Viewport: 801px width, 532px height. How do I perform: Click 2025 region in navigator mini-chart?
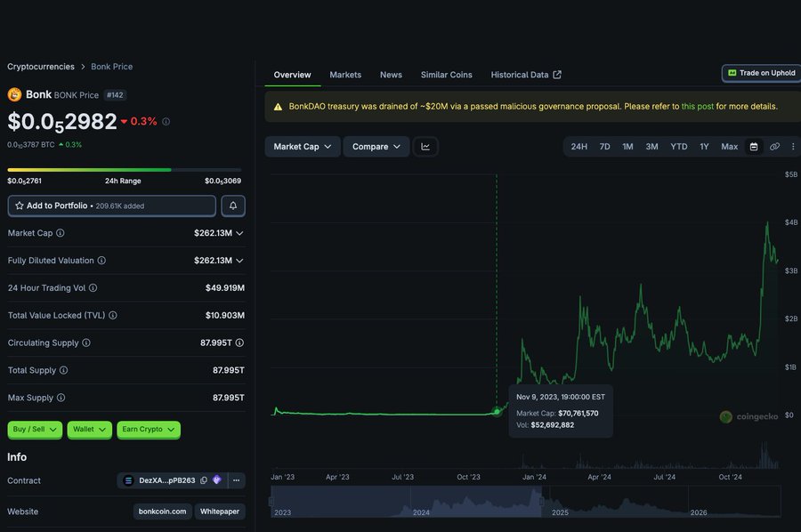619,502
